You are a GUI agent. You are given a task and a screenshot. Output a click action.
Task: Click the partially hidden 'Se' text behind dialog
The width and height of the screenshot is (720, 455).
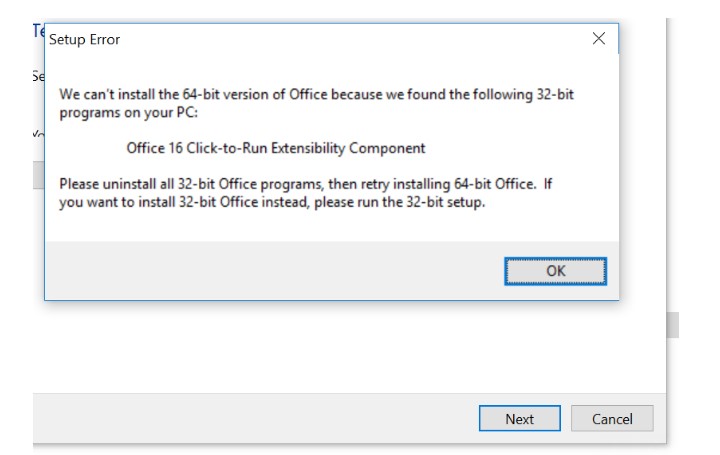point(38,76)
